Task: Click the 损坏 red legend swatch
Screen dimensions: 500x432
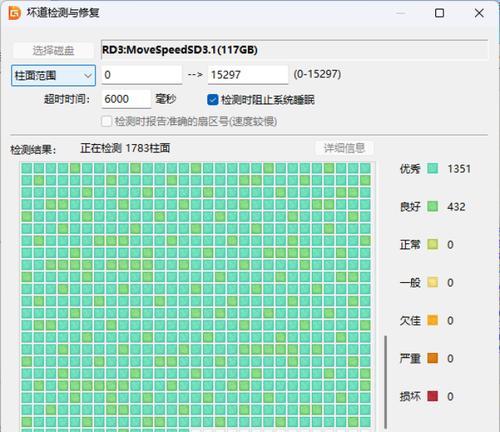Action: coord(433,396)
